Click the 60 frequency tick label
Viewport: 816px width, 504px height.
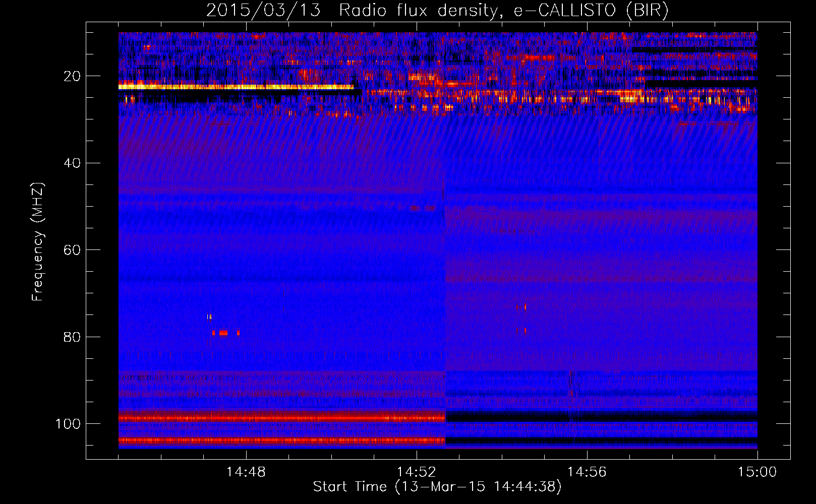(72, 250)
